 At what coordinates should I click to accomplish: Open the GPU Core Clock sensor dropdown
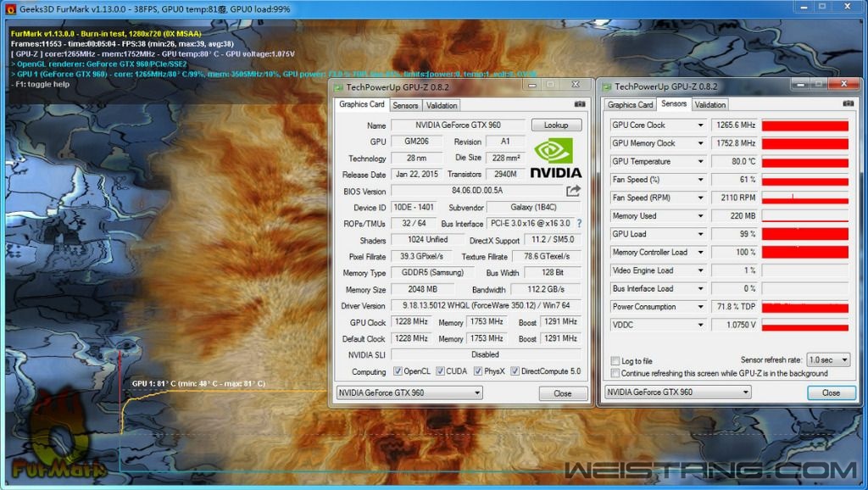click(700, 125)
